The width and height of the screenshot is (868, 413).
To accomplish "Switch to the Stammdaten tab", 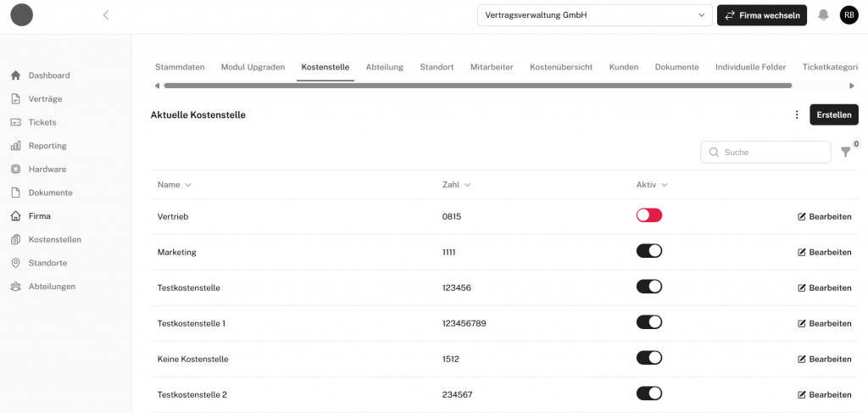I will (x=179, y=67).
